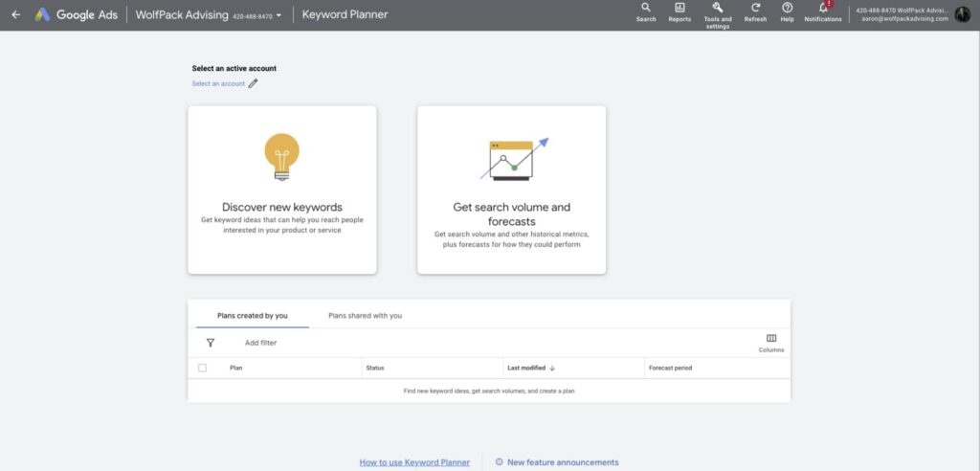The width and height of the screenshot is (980, 471).
Task: Click the pencil edit icon beside Select an account
Action: [x=253, y=83]
